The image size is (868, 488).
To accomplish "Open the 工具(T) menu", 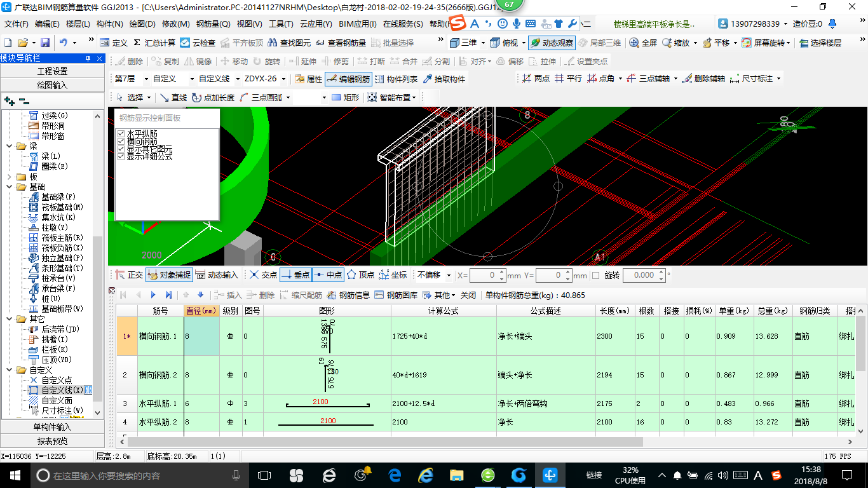I will tap(281, 24).
